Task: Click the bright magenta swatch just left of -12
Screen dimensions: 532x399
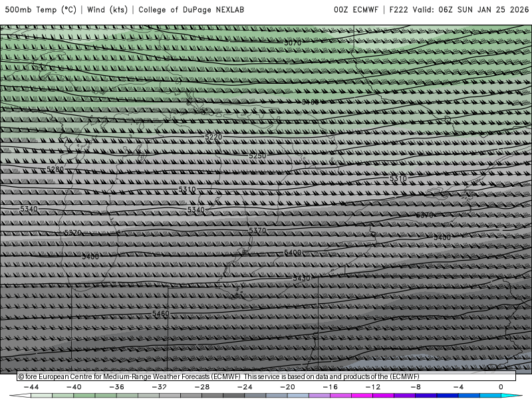Action: click(x=362, y=396)
